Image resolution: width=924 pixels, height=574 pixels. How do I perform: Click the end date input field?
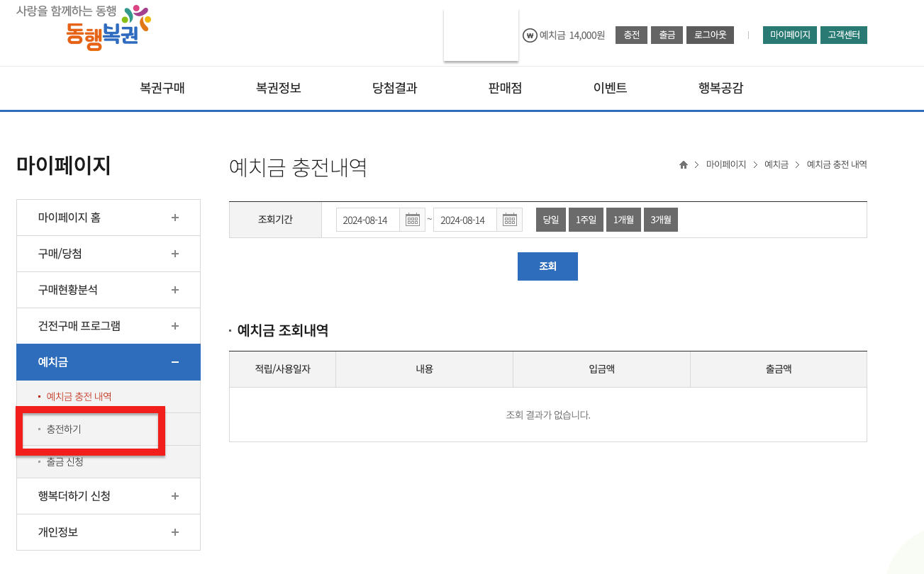(x=465, y=220)
